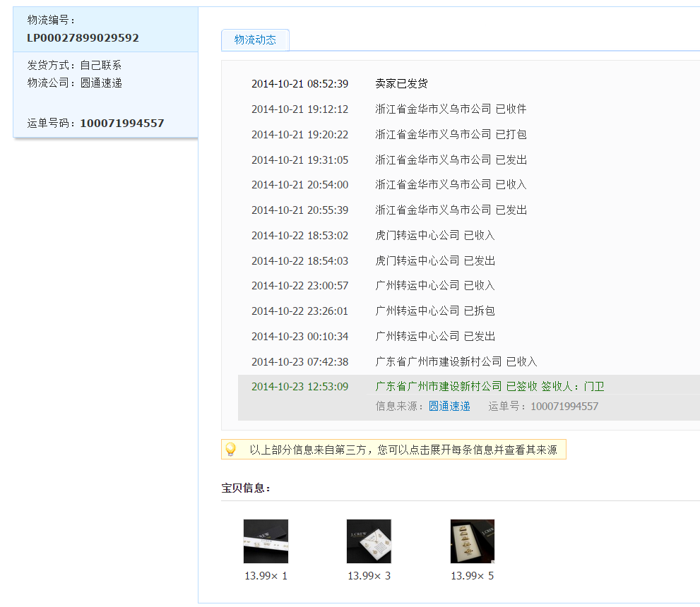Click the 发货方式：自己联系 text
The height and width of the screenshot is (607, 700).
[74, 65]
